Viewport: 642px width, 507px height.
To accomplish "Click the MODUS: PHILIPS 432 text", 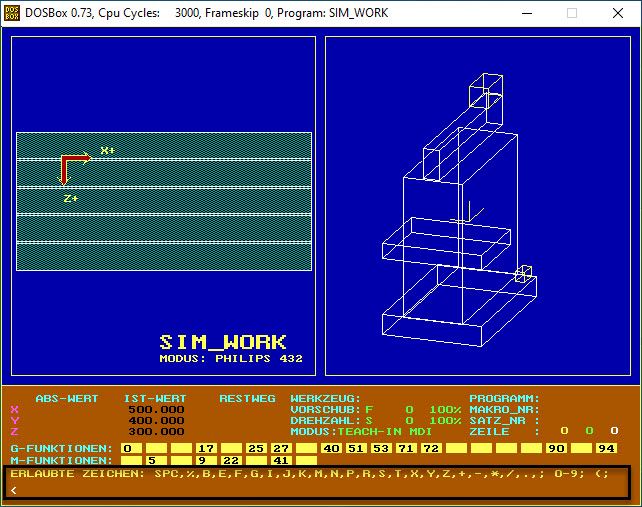I will coord(231,358).
